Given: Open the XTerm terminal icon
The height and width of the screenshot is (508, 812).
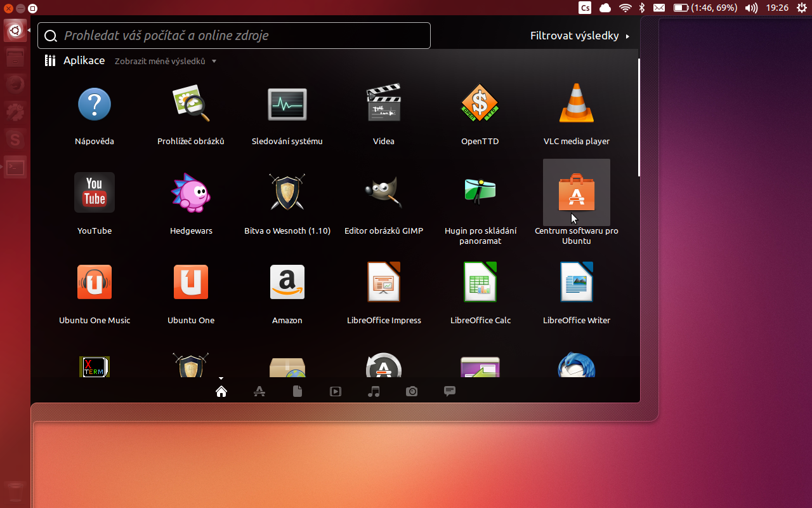Looking at the screenshot, I should pyautogui.click(x=95, y=366).
